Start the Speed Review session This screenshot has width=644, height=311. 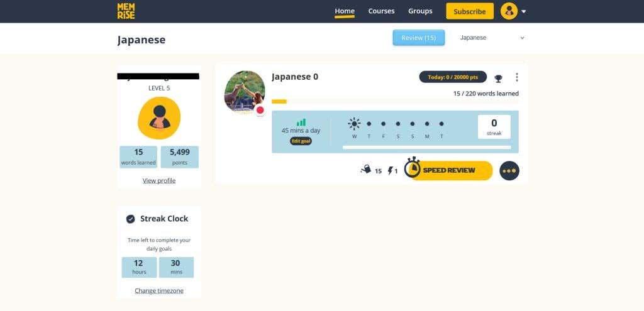[x=448, y=170]
